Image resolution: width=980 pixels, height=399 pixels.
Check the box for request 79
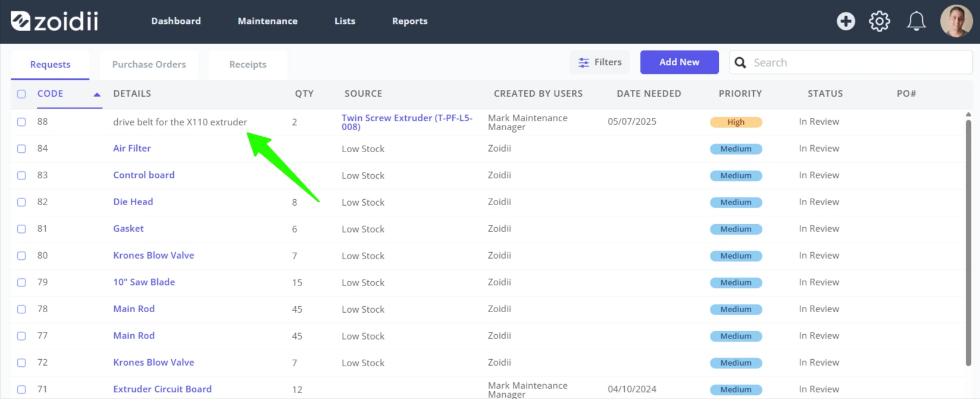(x=21, y=282)
